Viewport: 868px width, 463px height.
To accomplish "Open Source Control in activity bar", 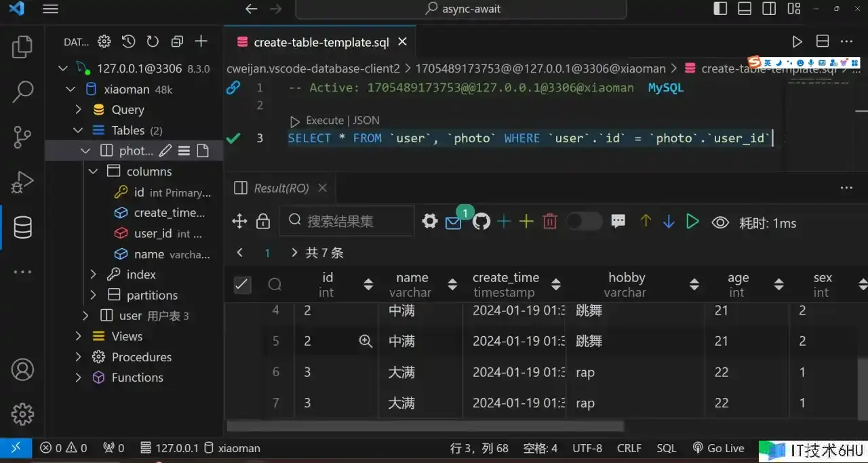I will click(22, 136).
